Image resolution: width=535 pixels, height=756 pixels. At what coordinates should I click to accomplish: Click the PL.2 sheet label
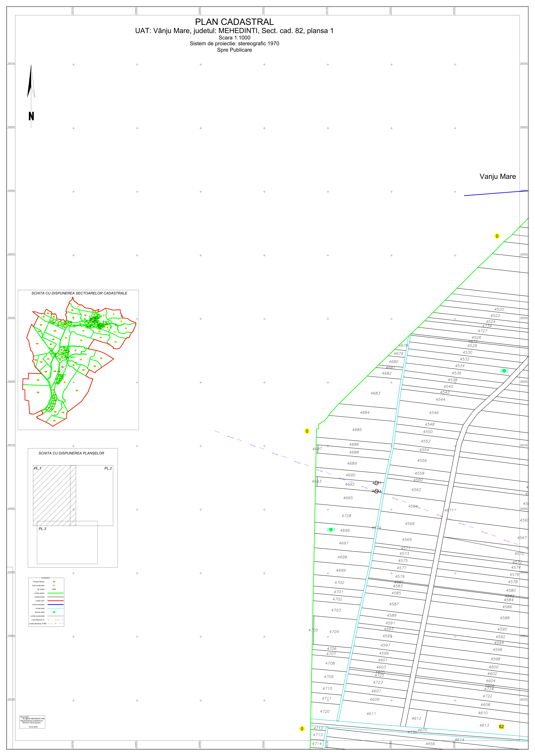coord(108,468)
